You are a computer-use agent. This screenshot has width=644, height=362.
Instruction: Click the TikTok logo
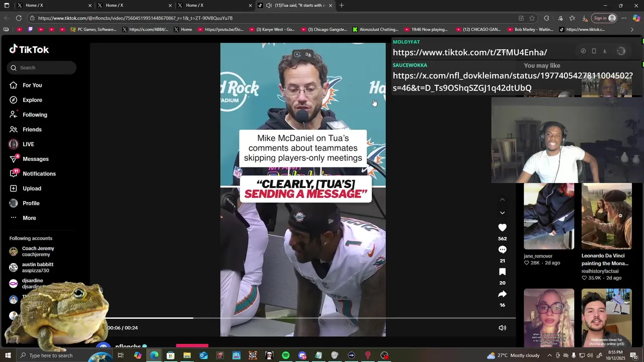(x=29, y=49)
